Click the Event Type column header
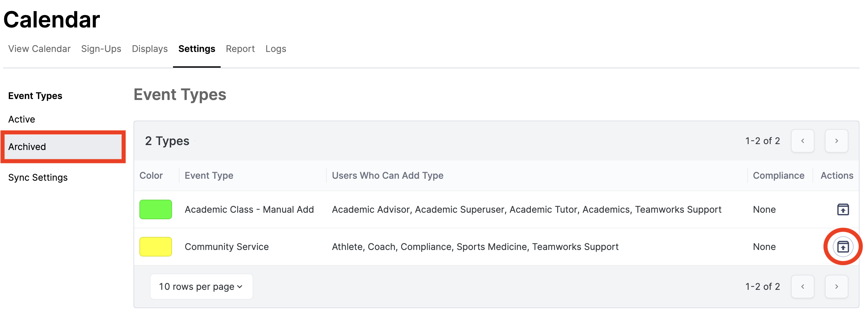This screenshot has height=331, width=868. 209,175
